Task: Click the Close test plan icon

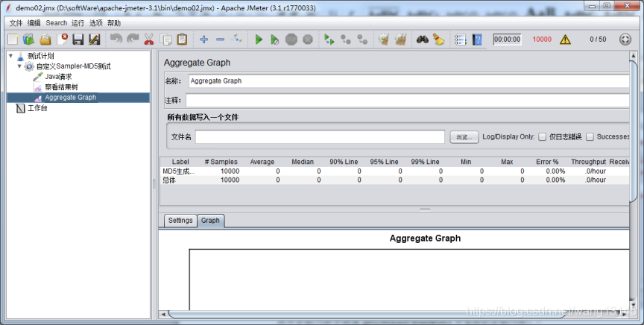Action: 62,40
